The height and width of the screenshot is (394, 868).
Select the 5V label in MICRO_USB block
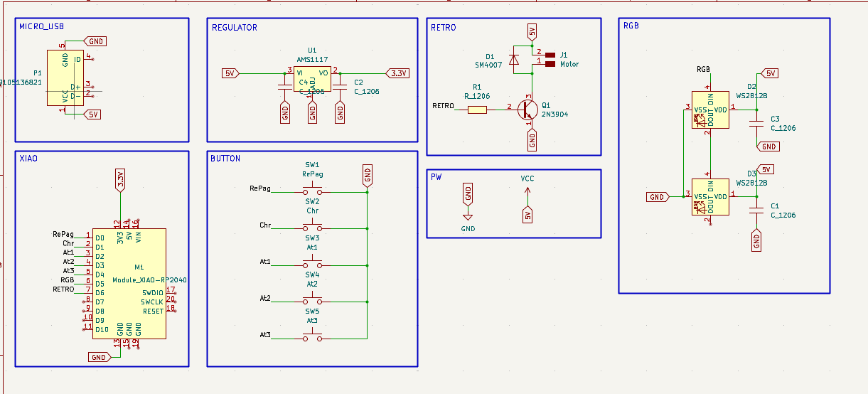[x=93, y=114]
